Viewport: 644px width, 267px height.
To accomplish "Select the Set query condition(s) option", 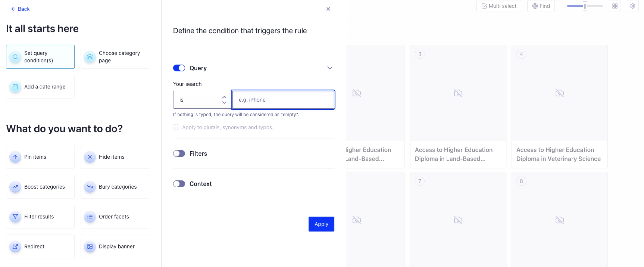I will pos(40,57).
